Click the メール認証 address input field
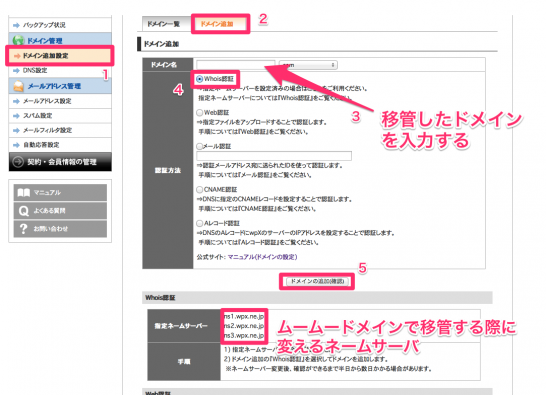546x395 pixels. [x=274, y=156]
